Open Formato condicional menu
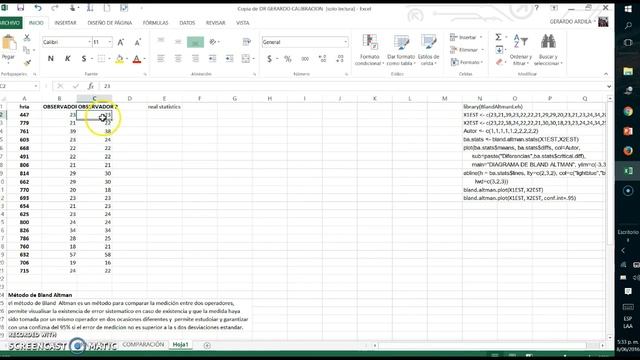The image size is (640, 360). (369, 50)
